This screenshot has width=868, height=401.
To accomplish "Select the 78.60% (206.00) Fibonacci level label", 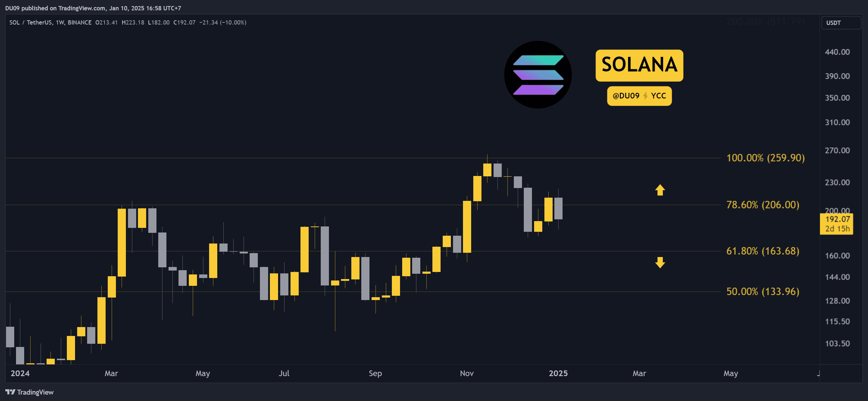I will pos(763,205).
